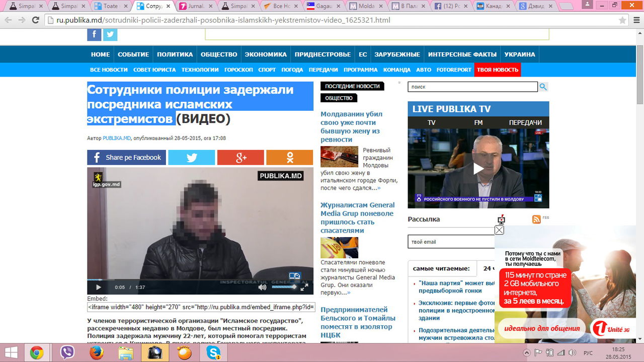This screenshot has width=644, height=362.
Task: Click ТВОЯ НОВОСТЬ red button
Action: click(x=498, y=69)
